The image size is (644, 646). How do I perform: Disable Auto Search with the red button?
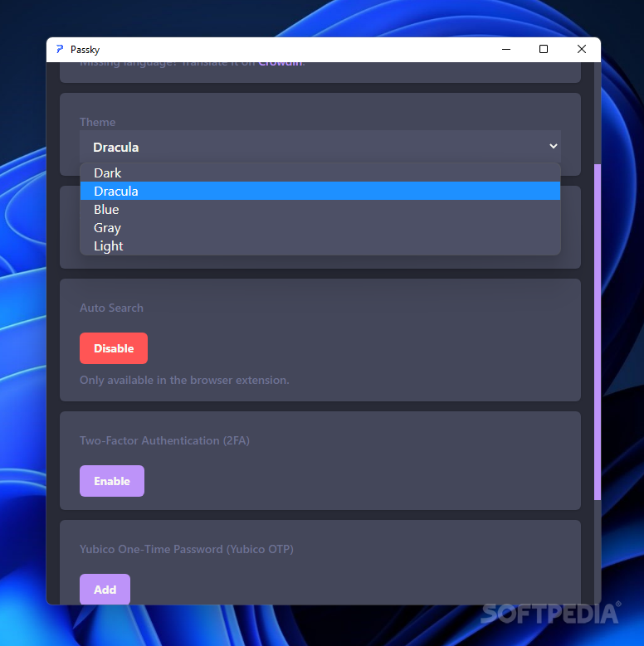click(x=114, y=348)
